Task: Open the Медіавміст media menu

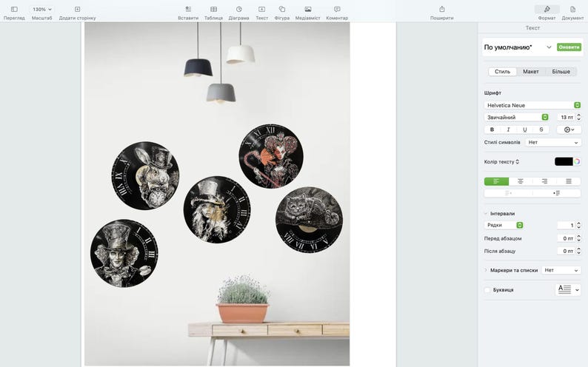Action: (307, 13)
